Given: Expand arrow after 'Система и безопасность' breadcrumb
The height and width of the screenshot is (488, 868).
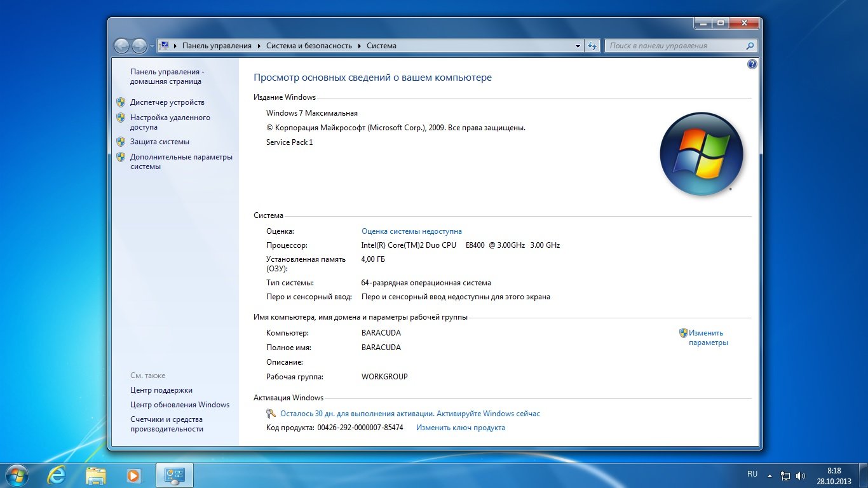Looking at the screenshot, I should coord(359,46).
